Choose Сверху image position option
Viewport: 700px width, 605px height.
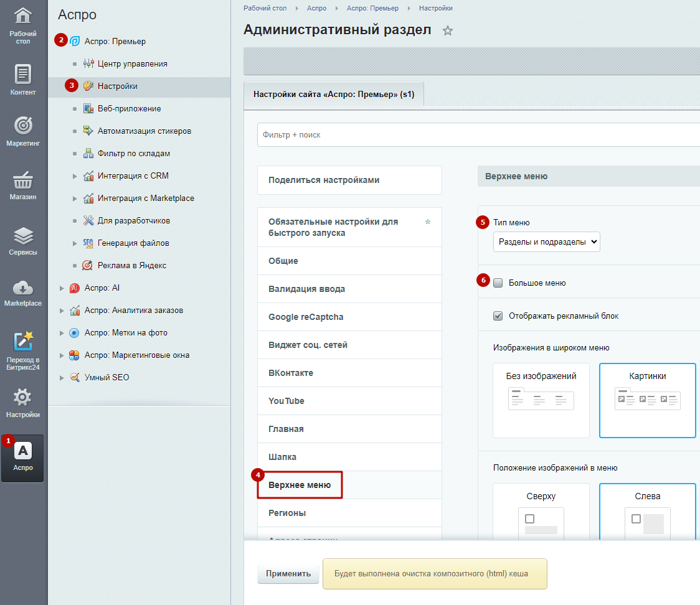[x=541, y=512]
